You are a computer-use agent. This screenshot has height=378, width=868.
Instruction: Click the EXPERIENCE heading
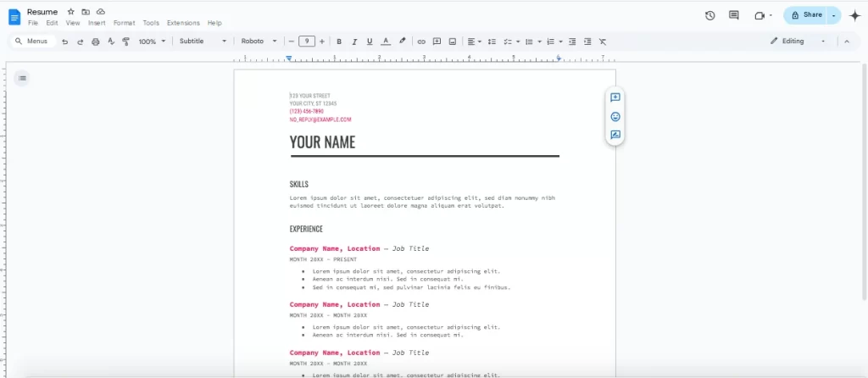pos(306,229)
